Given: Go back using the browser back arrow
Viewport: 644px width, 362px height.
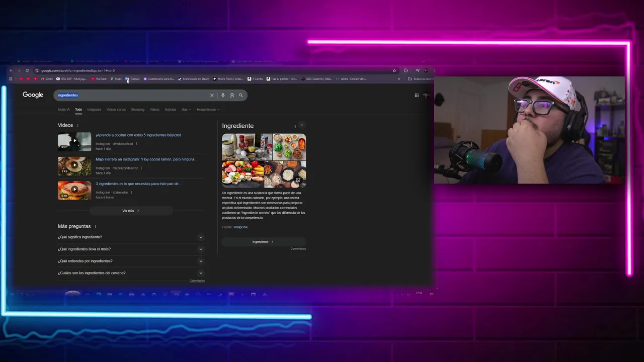Looking at the screenshot, I should coord(11,70).
